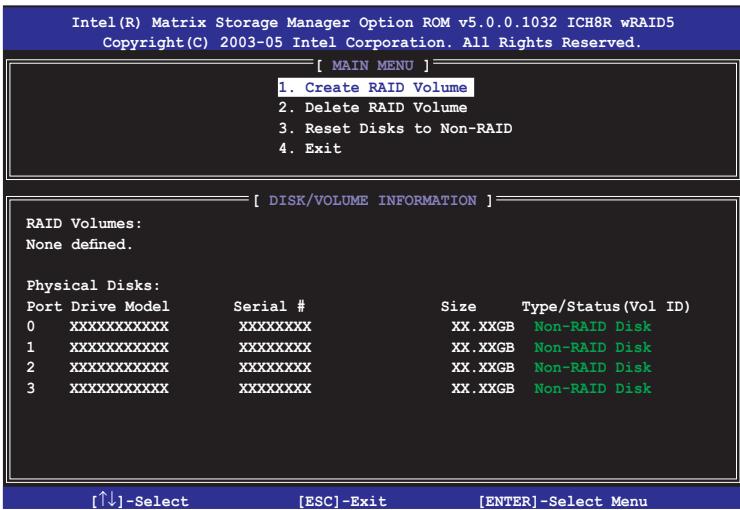
Task: Click port 0 Non-RAID Disk status
Action: 593,326
